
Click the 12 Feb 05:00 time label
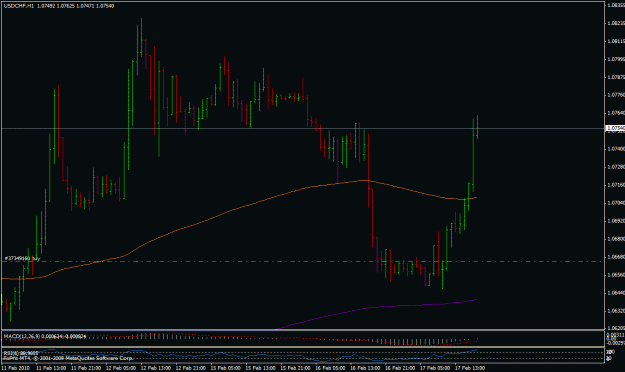point(121,368)
